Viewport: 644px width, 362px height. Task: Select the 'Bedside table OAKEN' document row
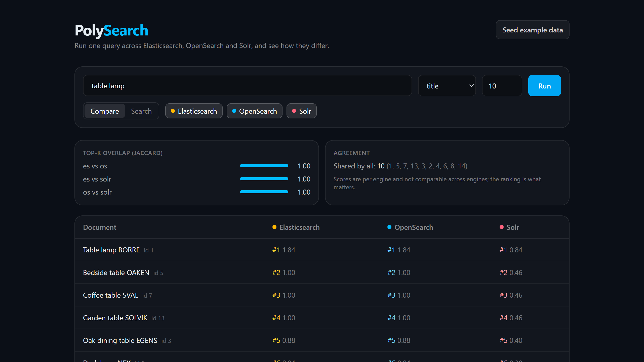[x=322, y=273]
